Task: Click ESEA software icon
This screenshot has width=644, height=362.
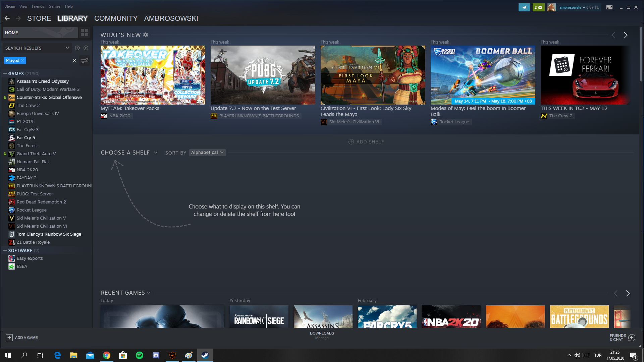Action: pyautogui.click(x=12, y=266)
